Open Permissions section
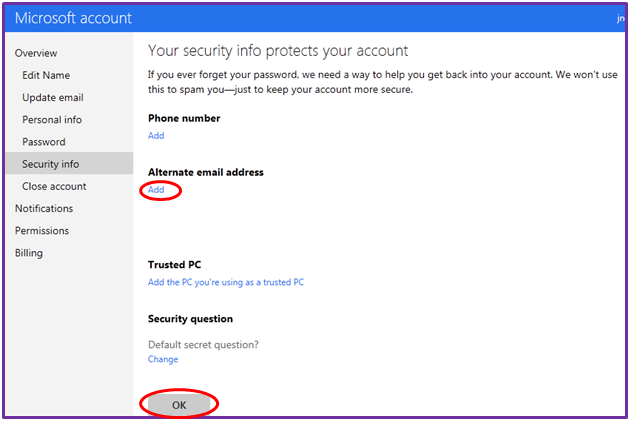The width and height of the screenshot is (628, 421). tap(42, 231)
